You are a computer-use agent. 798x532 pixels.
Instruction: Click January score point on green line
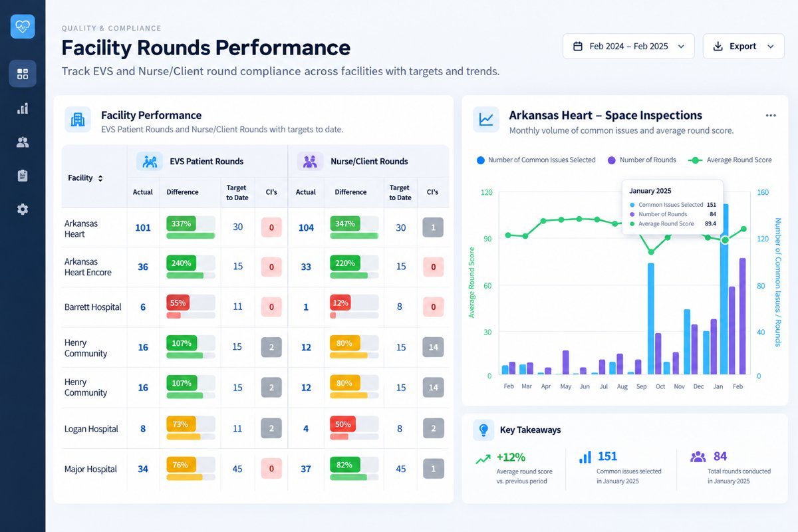[x=725, y=240]
